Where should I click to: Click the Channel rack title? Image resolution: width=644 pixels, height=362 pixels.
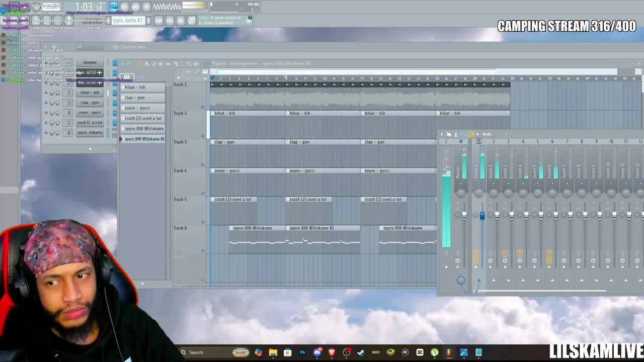132,47
